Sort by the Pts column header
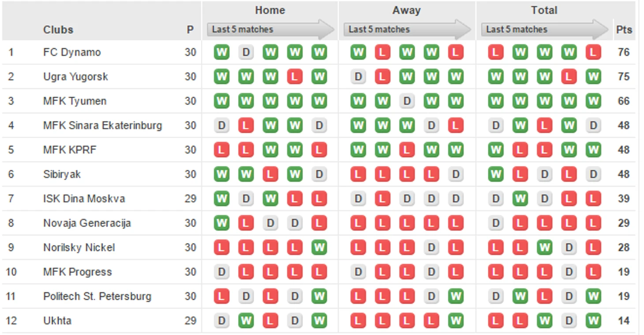 (x=624, y=30)
